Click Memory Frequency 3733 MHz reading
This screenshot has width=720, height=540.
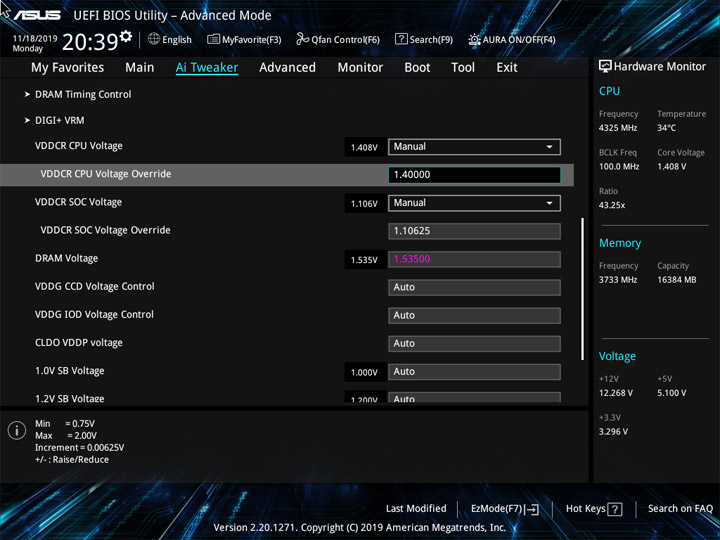coord(618,280)
